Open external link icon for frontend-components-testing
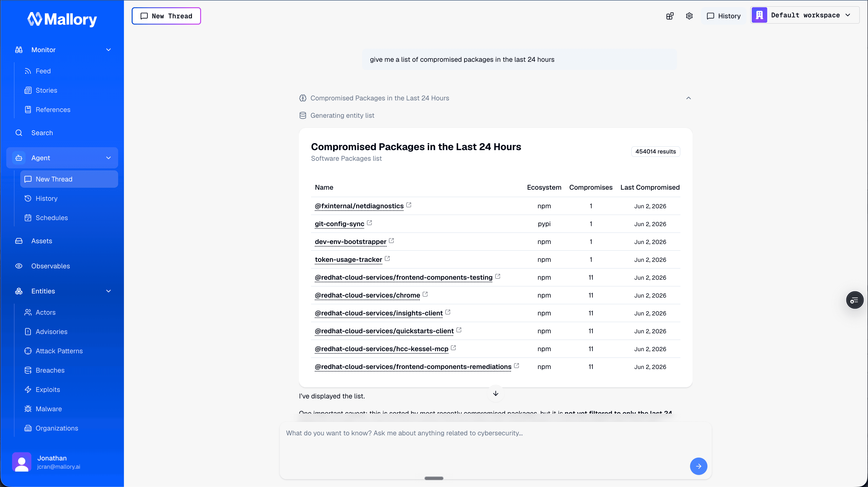 coord(498,276)
